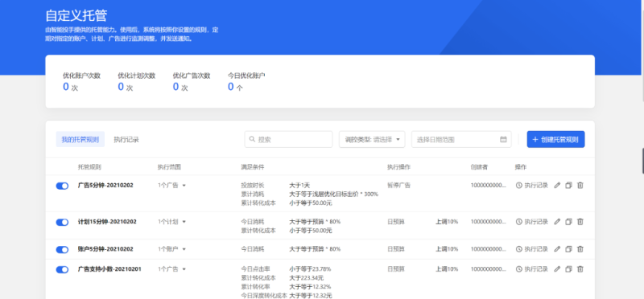Image resolution: width=644 pixels, height=299 pixels.
Task: Click the 今日优化账户 statistic
Action: 246,81
